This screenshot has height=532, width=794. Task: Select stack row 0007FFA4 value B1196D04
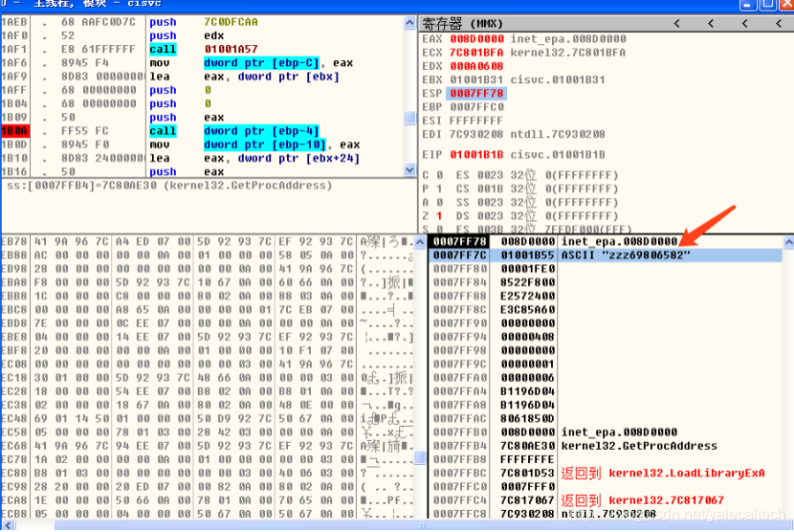pyautogui.click(x=606, y=391)
